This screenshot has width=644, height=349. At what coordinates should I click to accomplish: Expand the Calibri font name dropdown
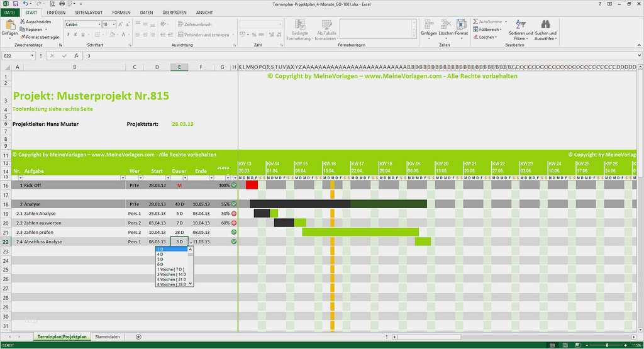pos(99,25)
